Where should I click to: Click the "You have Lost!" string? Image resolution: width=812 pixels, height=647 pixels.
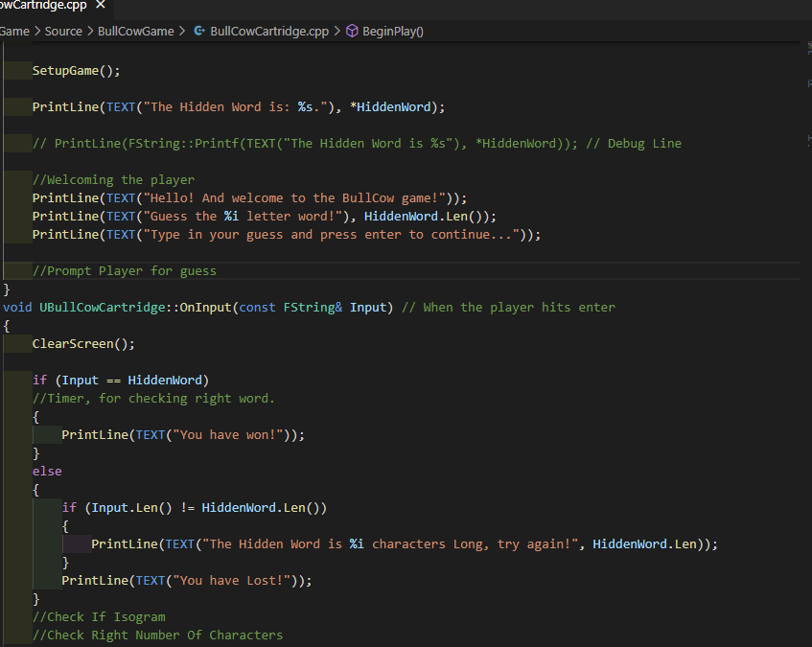click(x=235, y=580)
